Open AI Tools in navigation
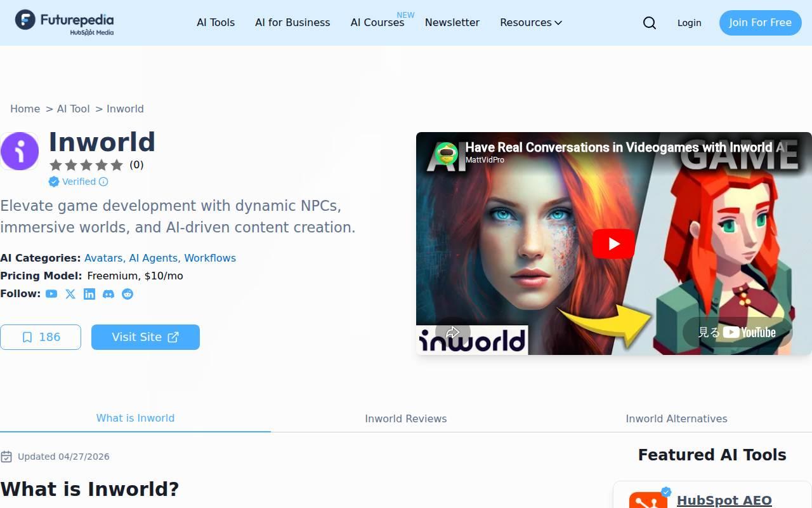This screenshot has height=508, width=812. (x=216, y=23)
